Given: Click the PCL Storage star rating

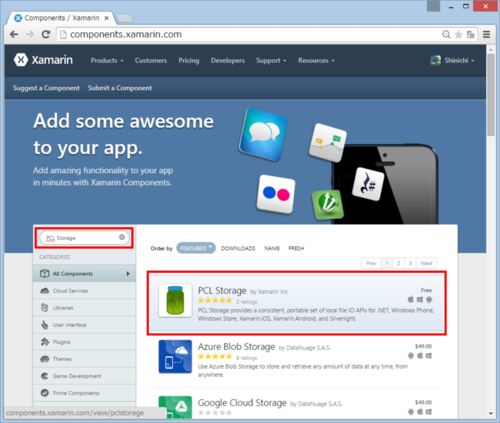Looking at the screenshot, I should 215,300.
